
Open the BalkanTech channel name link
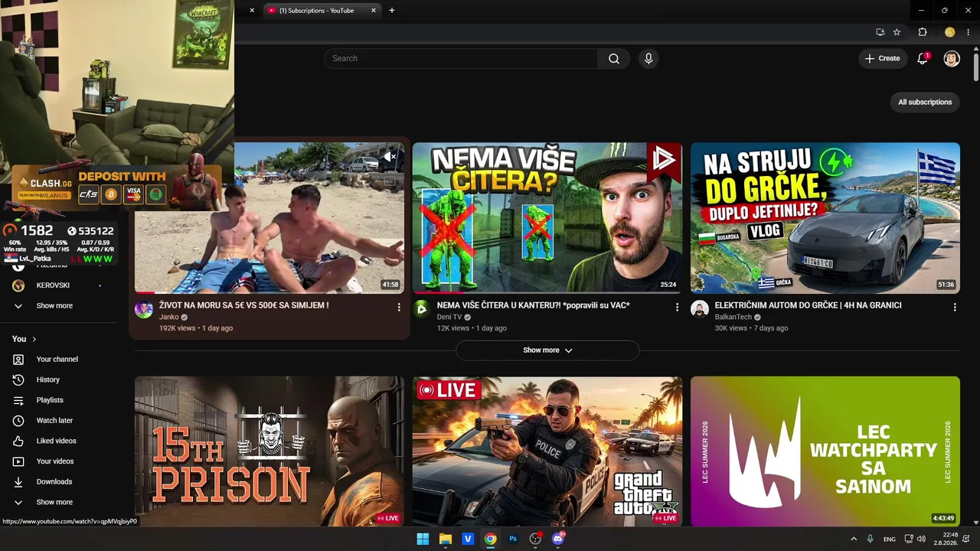coord(733,317)
